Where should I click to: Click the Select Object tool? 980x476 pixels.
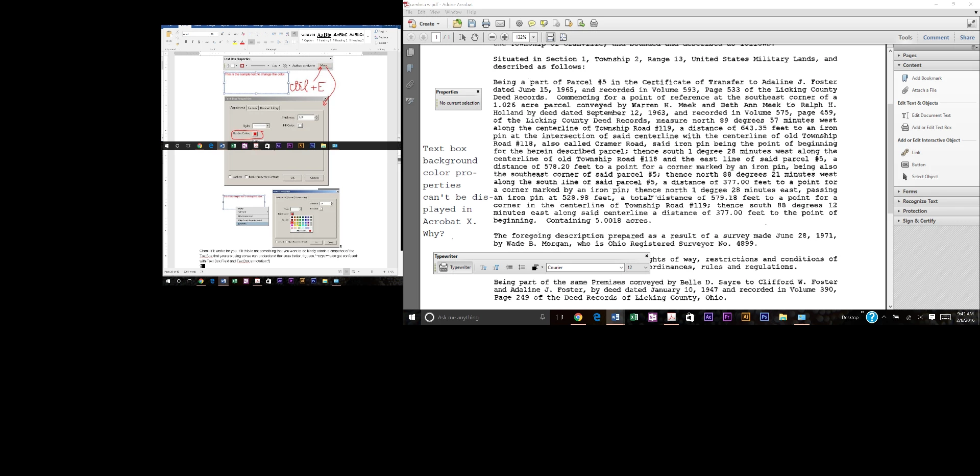920,177
